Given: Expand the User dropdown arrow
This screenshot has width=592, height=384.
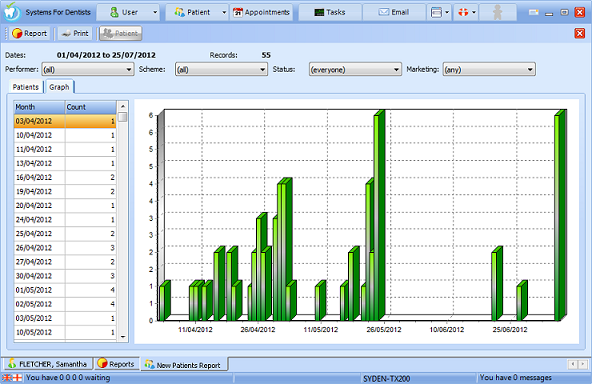Looking at the screenshot, I should [155, 12].
